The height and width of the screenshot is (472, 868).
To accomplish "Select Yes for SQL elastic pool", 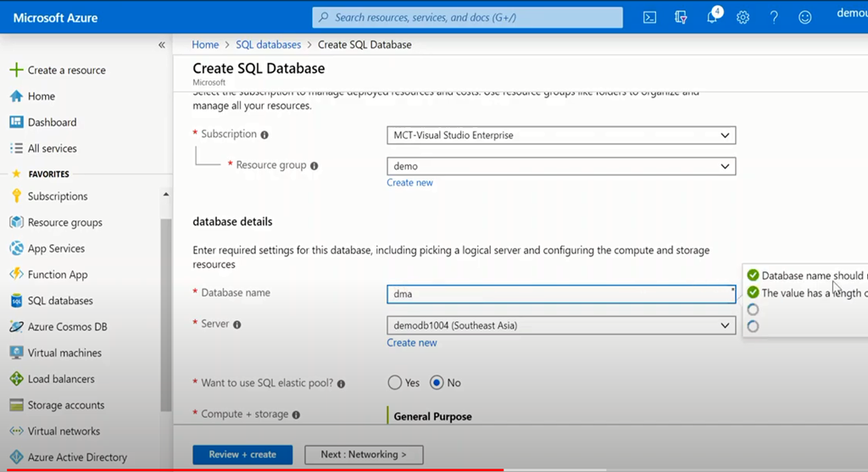I will coord(395,383).
